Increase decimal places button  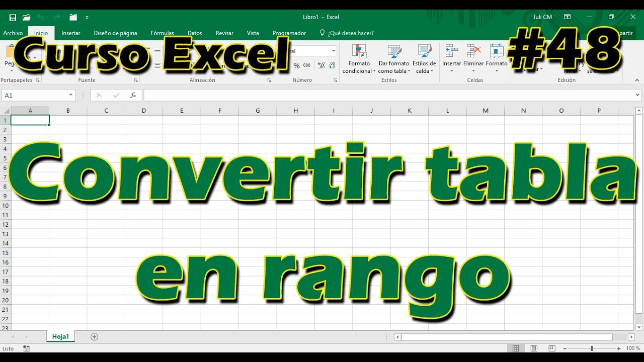pyautogui.click(x=321, y=66)
